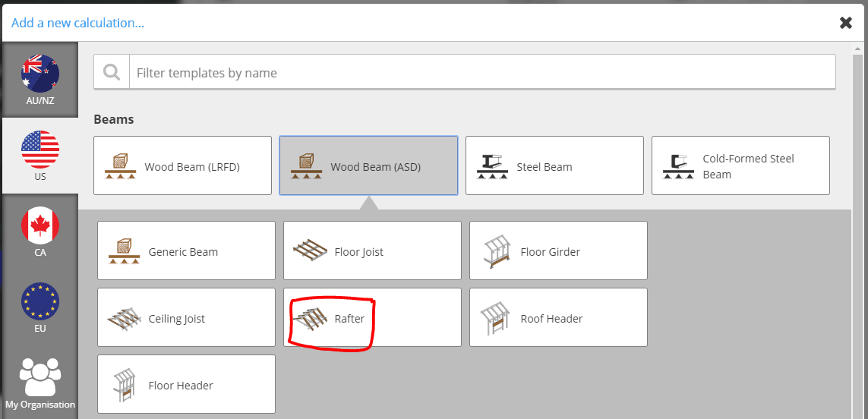Image resolution: width=868 pixels, height=419 pixels.
Task: Pick the Floor Header template
Action: (186, 385)
